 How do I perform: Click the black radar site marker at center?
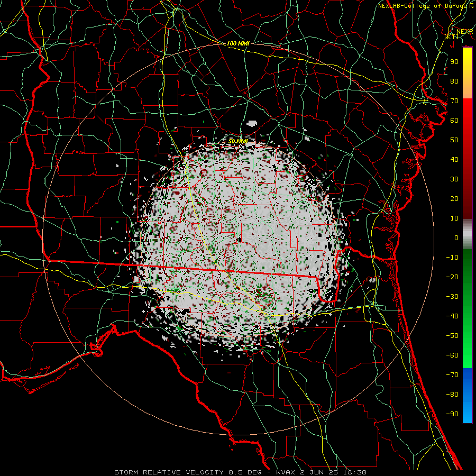tap(240, 240)
